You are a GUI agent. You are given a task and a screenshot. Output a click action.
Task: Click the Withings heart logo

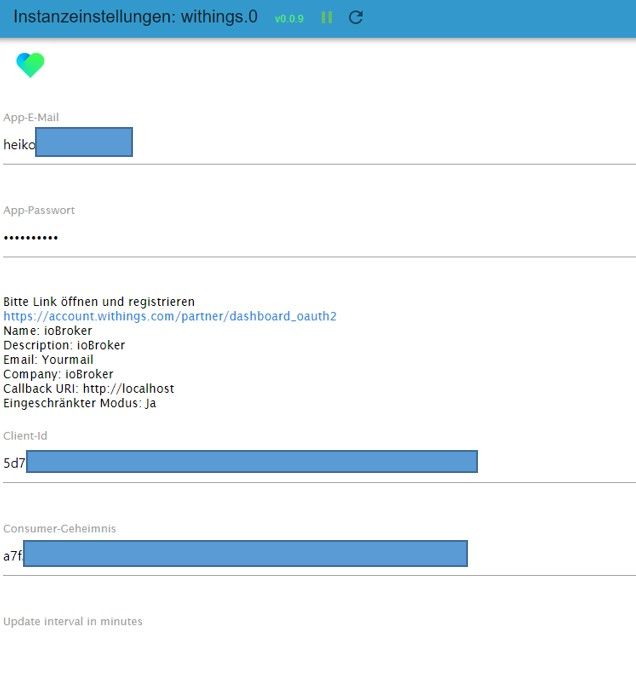30,65
